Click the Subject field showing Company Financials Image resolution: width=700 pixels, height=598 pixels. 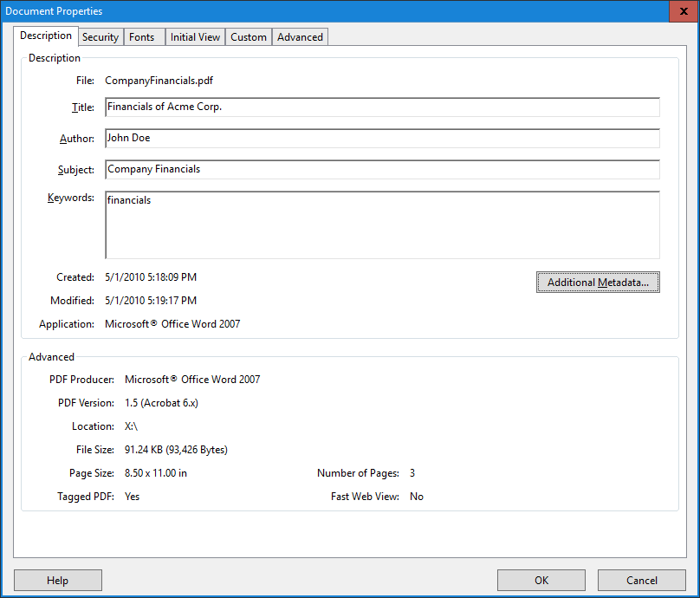381,169
